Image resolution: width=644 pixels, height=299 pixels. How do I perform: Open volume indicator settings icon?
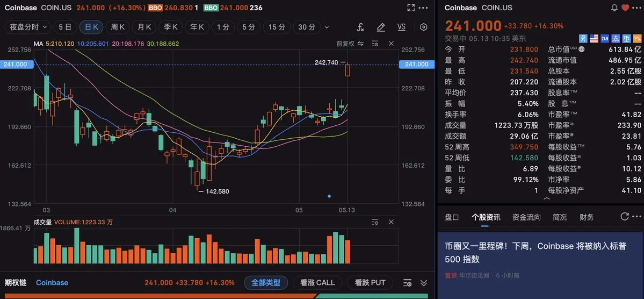click(374, 222)
